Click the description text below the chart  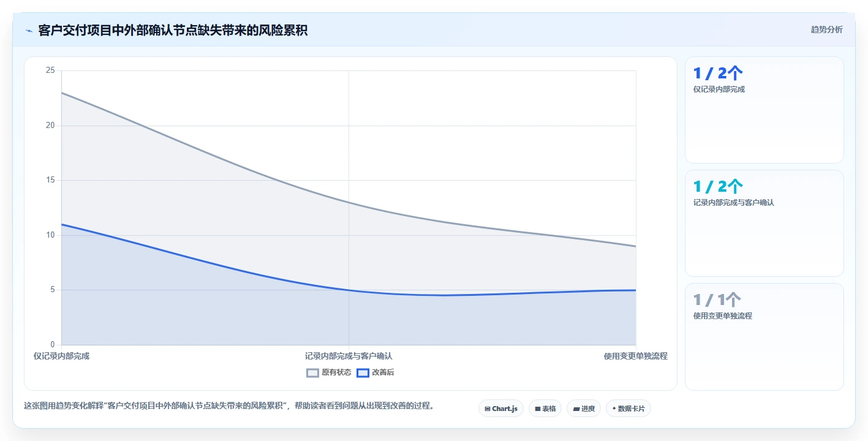pos(228,405)
